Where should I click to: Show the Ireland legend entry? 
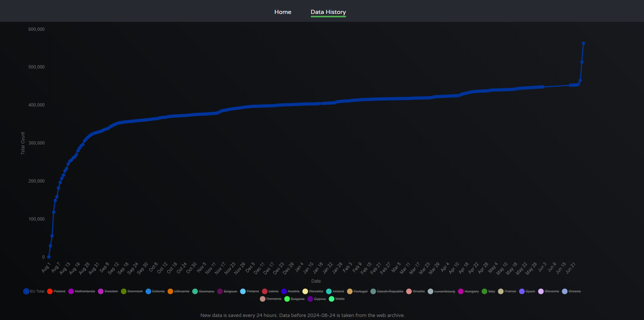[335, 291]
